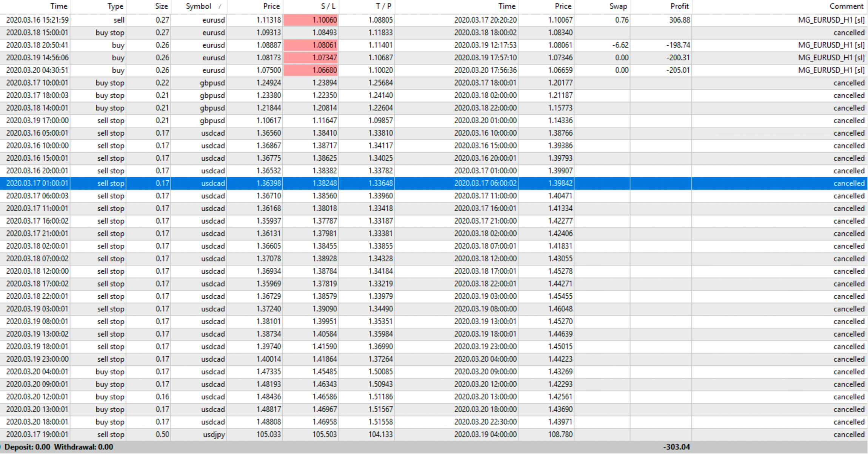Select the usdcad buy stop row with size 0.16
Image resolution: width=868 pixels, height=454 pixels.
point(162,397)
